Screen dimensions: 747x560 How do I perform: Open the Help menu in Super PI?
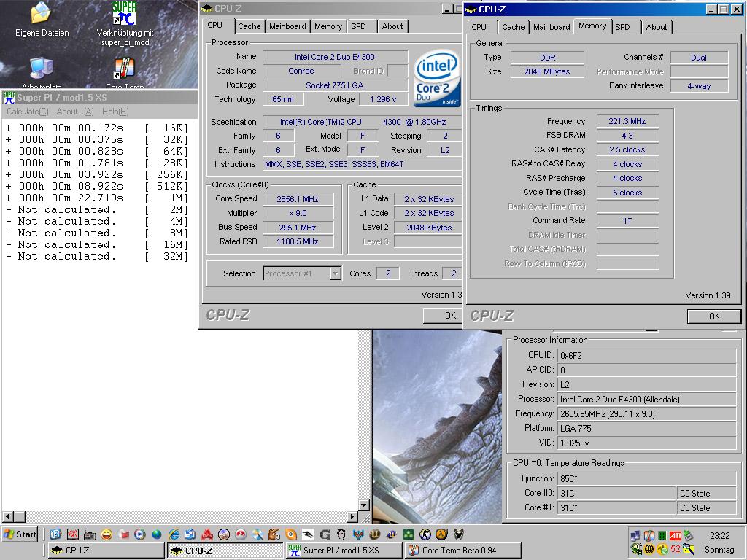pyautogui.click(x=115, y=112)
